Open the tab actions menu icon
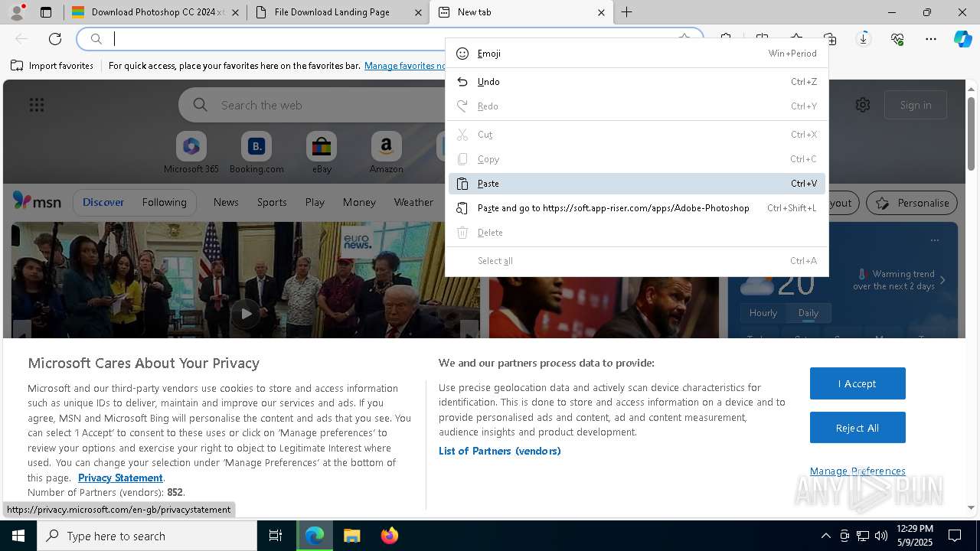 pos(46,12)
